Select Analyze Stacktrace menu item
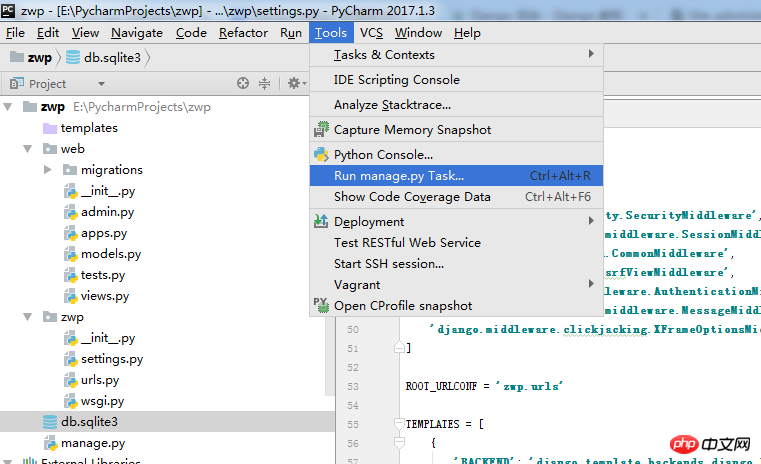 (x=456, y=105)
